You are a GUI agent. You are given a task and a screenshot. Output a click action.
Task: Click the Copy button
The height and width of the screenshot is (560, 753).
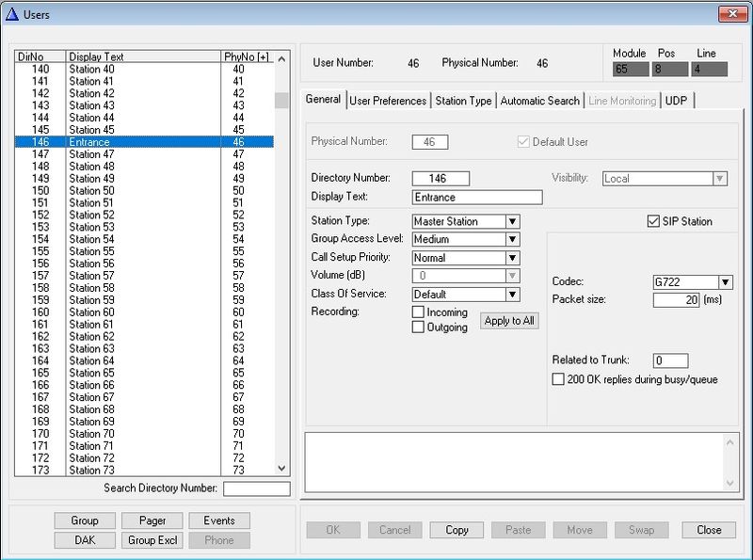(457, 530)
